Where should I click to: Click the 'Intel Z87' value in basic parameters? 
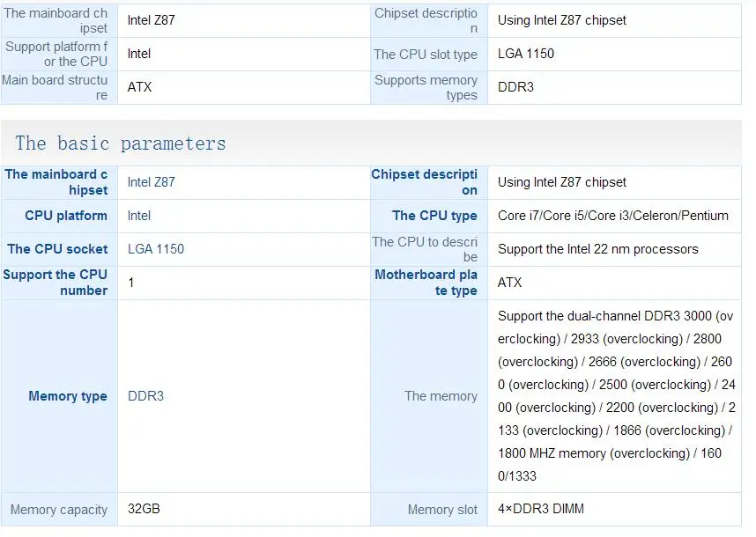tap(151, 182)
